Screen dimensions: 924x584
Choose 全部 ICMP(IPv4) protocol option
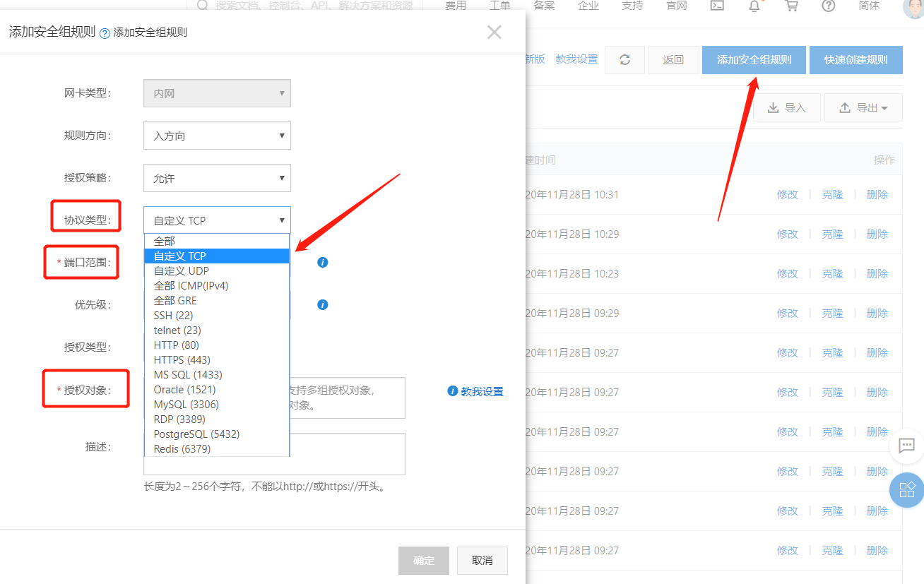[x=217, y=285]
